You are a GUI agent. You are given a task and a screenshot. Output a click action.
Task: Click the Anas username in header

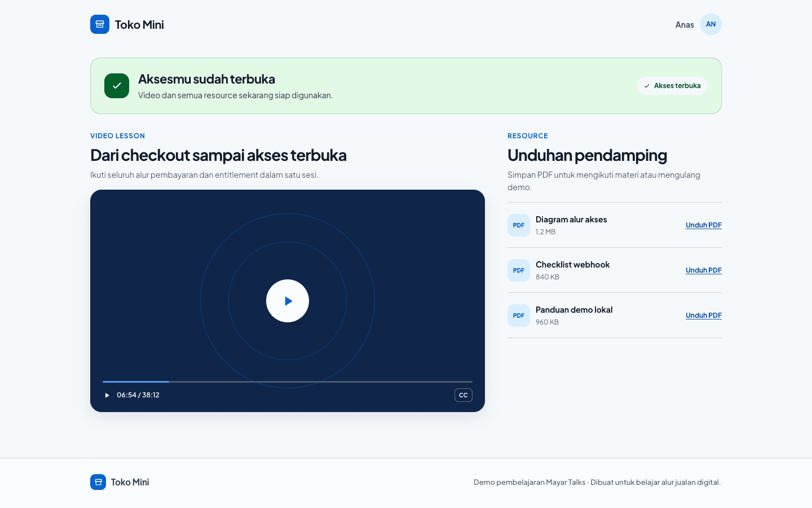(685, 25)
